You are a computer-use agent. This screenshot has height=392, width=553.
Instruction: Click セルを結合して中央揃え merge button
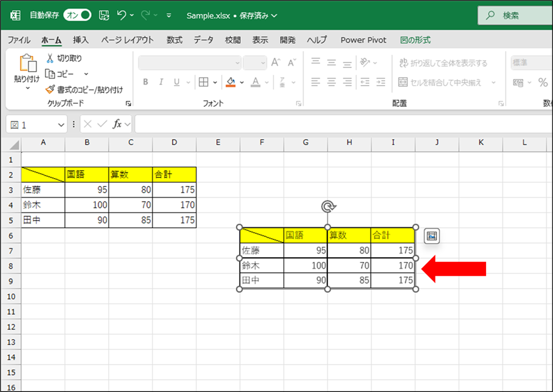click(x=440, y=83)
